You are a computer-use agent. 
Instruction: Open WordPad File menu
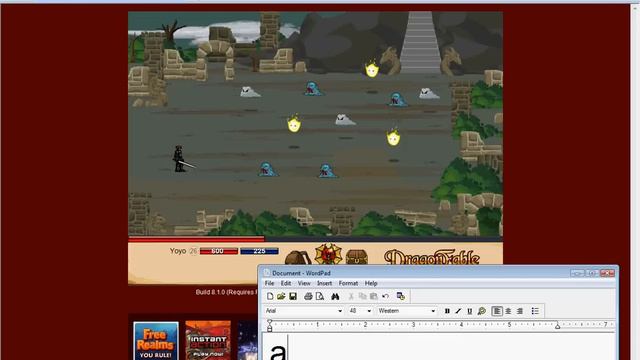pos(269,283)
